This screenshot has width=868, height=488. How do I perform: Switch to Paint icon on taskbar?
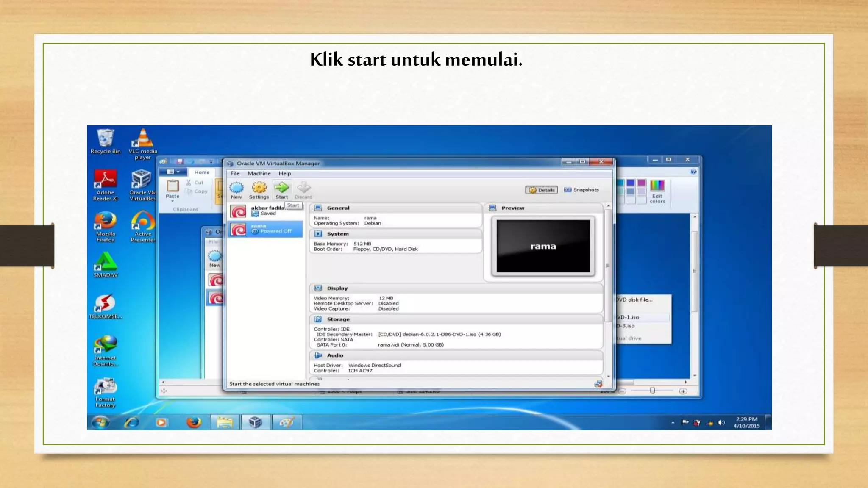[287, 422]
